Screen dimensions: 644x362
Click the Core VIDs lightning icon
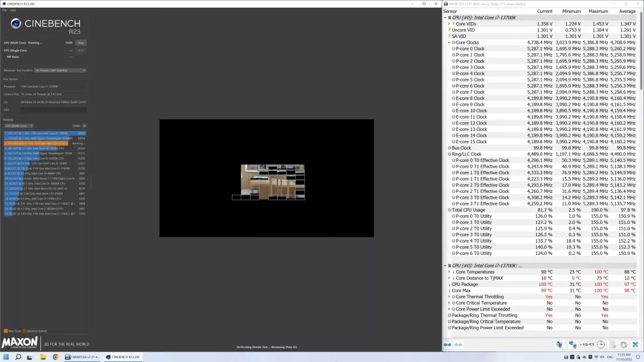(x=453, y=24)
